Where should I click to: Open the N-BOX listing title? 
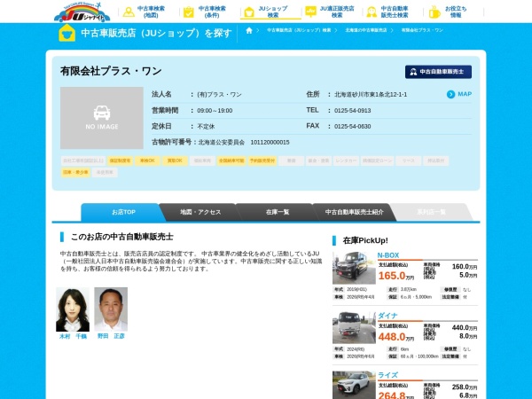point(388,255)
